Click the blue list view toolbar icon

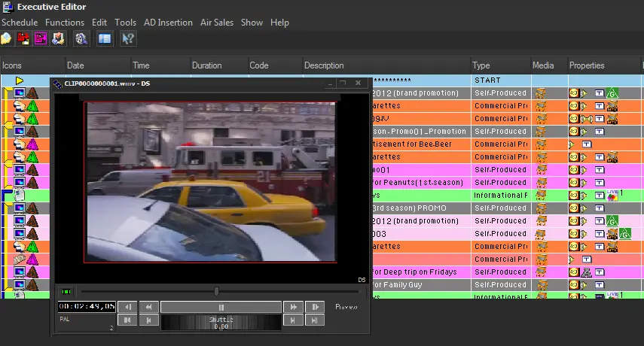tap(105, 38)
